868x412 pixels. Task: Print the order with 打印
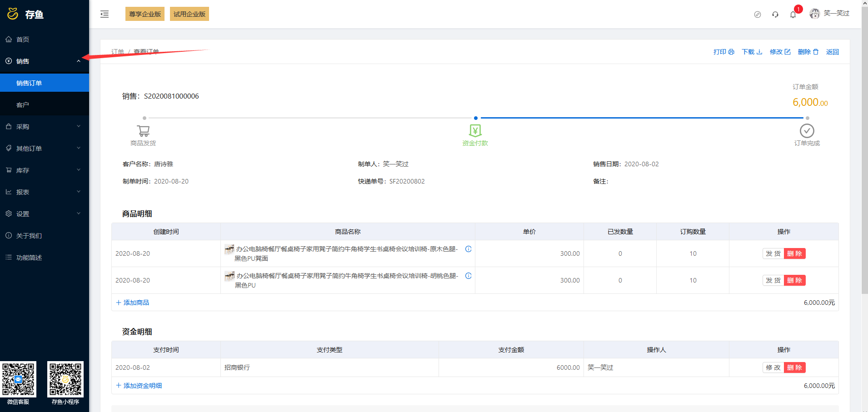[724, 52]
